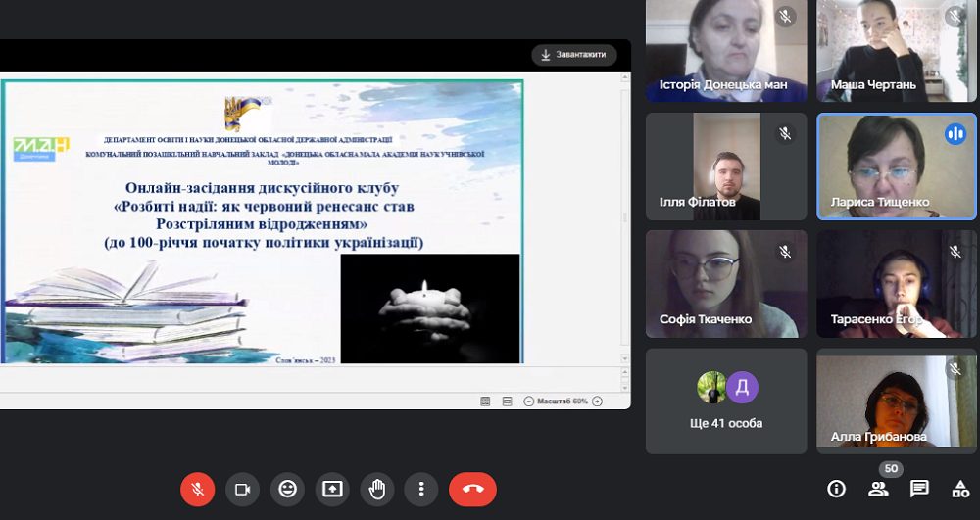Select the second page layout view icon
This screenshot has width=980, height=520.
coord(508,402)
